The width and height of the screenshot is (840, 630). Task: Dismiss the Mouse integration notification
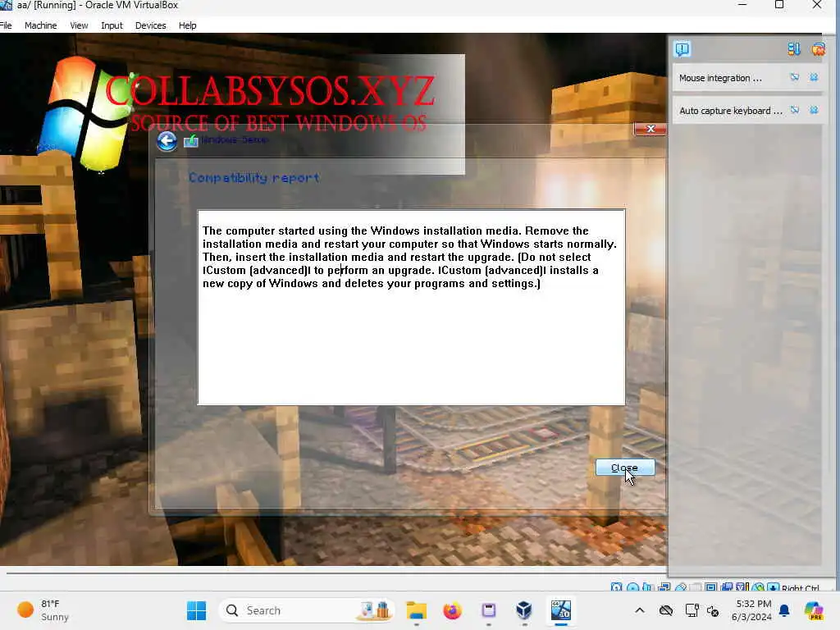814,78
